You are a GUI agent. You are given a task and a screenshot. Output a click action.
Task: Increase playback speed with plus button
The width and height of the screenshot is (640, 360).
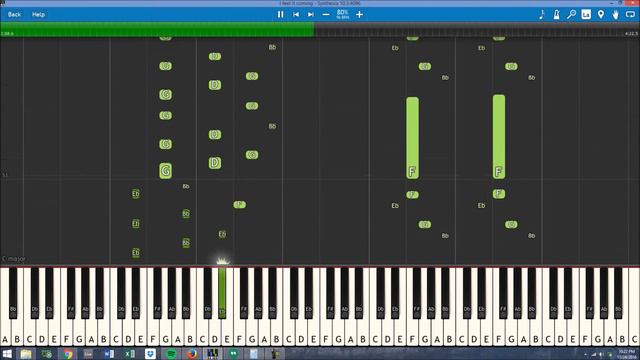pyautogui.click(x=359, y=15)
